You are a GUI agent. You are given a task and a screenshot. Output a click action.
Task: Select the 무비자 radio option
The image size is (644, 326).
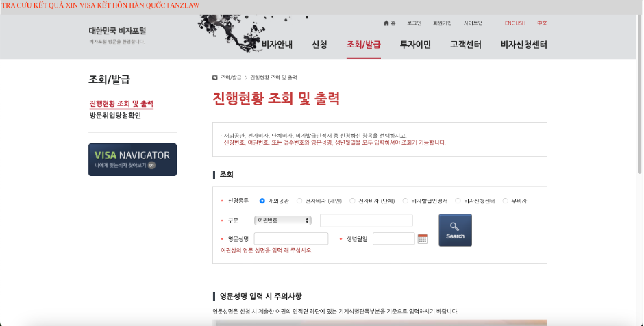point(506,201)
